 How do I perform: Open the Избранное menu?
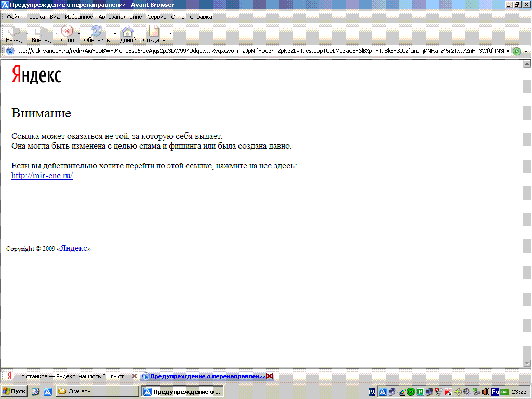tap(79, 17)
